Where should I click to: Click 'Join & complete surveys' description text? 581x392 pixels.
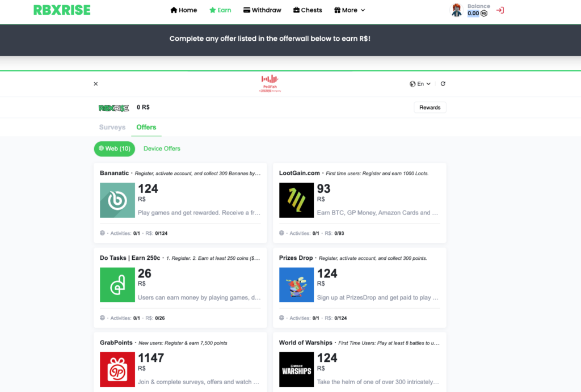(x=199, y=382)
